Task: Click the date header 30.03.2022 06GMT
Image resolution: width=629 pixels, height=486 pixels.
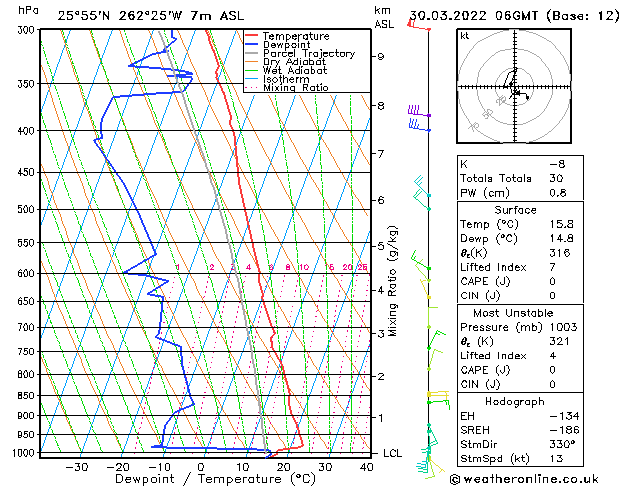Action: pyautogui.click(x=474, y=16)
